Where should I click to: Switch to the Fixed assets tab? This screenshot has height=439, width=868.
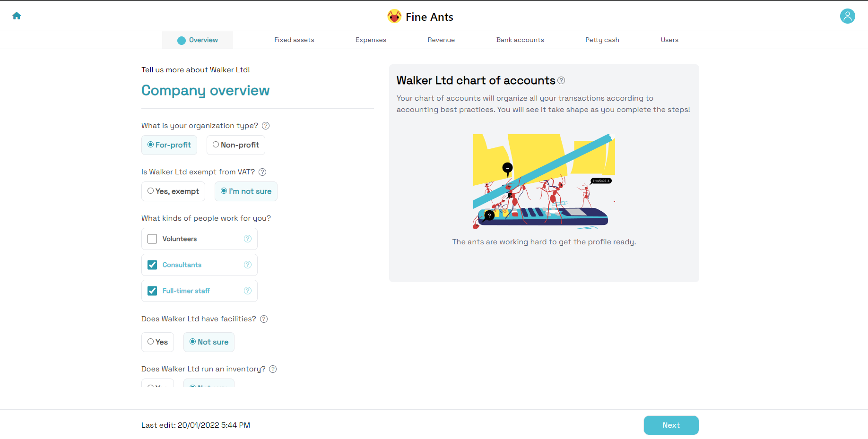click(x=294, y=40)
